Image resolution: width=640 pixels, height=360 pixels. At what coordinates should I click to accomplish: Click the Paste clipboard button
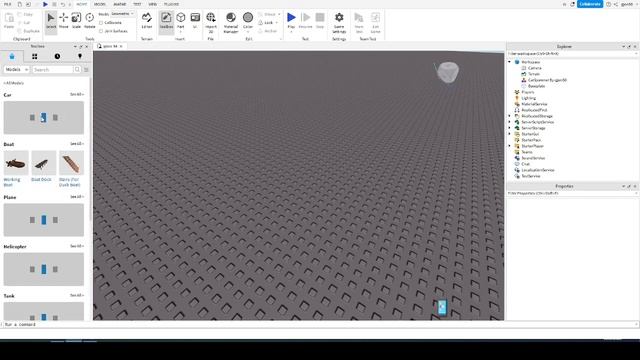(9, 21)
